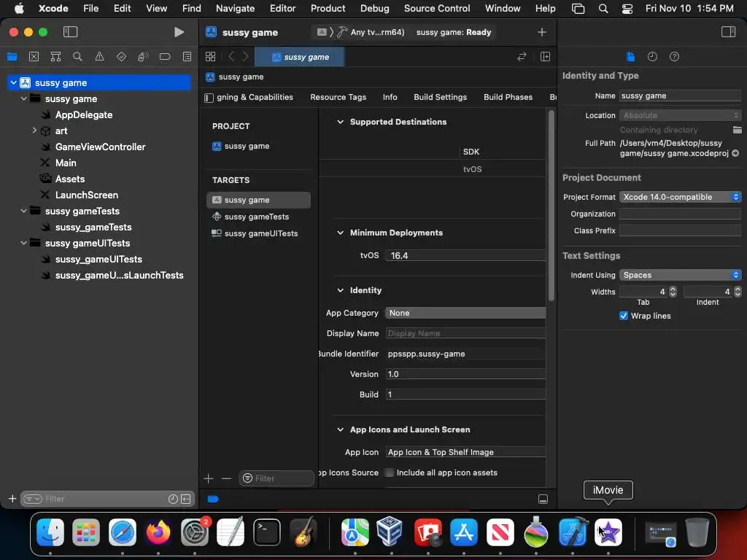Click the editor vertical scrollbar

[551, 206]
